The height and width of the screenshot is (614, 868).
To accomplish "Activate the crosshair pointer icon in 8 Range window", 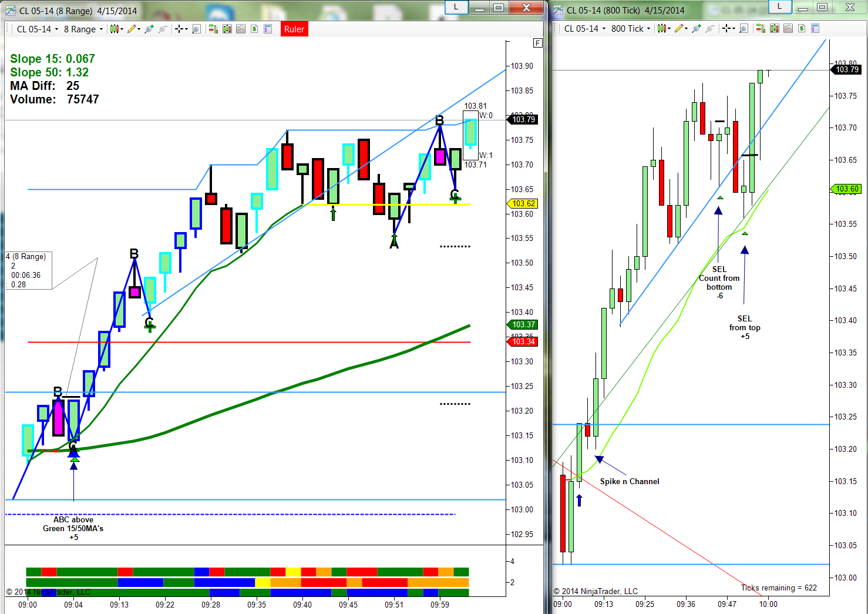I will point(179,29).
